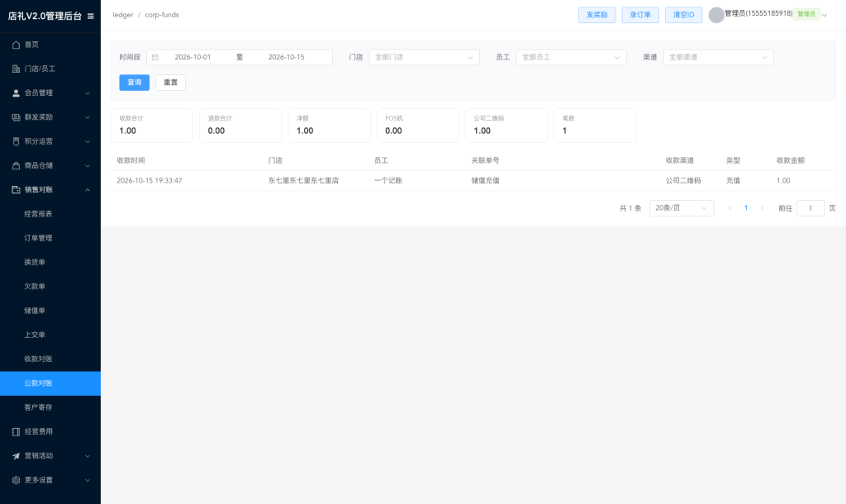846x504 pixels.
Task: Expand the 群发奖励 submenu chevron
Action: (x=88, y=117)
